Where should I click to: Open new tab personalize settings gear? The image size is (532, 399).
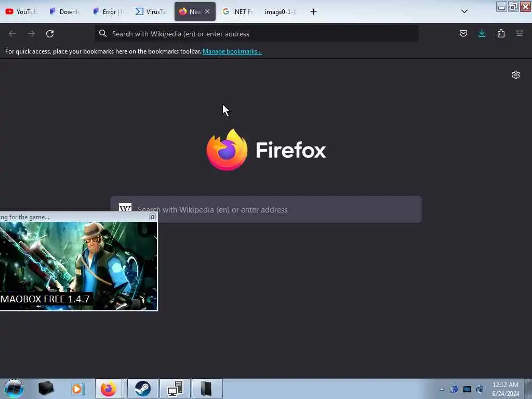point(516,75)
